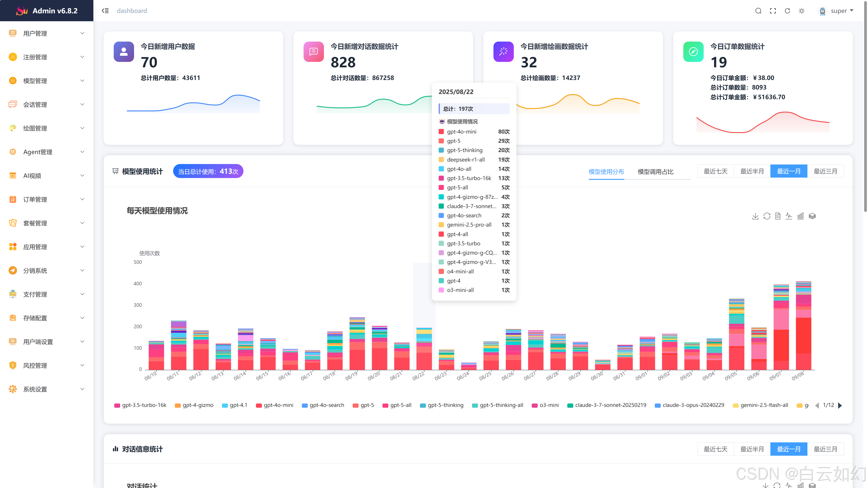Choose 最近三月 for 对话信息统计
868x488 pixels.
[x=825, y=449]
